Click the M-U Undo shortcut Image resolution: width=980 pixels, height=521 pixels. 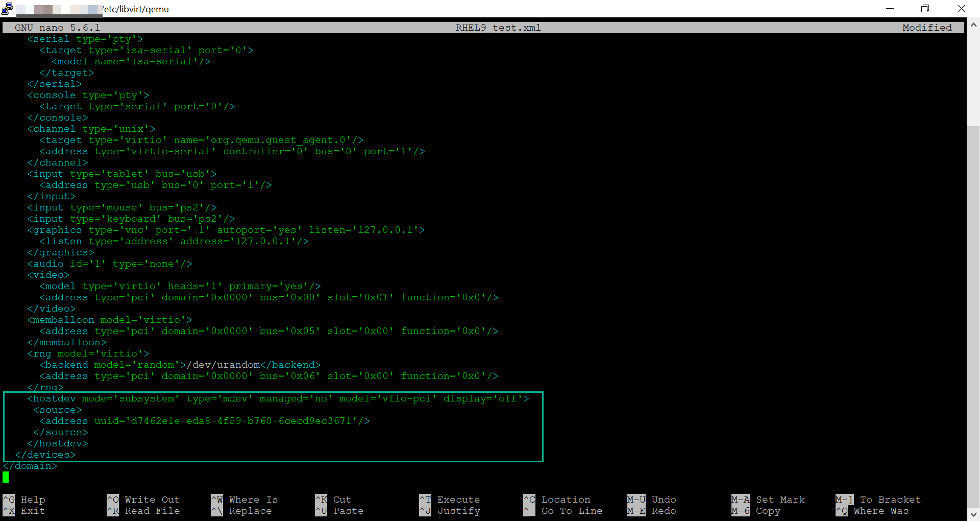[x=652, y=500]
